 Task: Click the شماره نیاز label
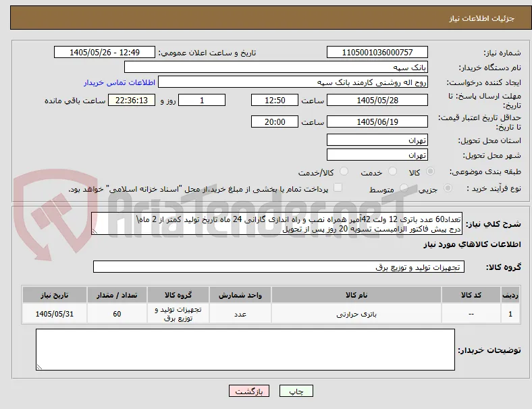point(502,53)
